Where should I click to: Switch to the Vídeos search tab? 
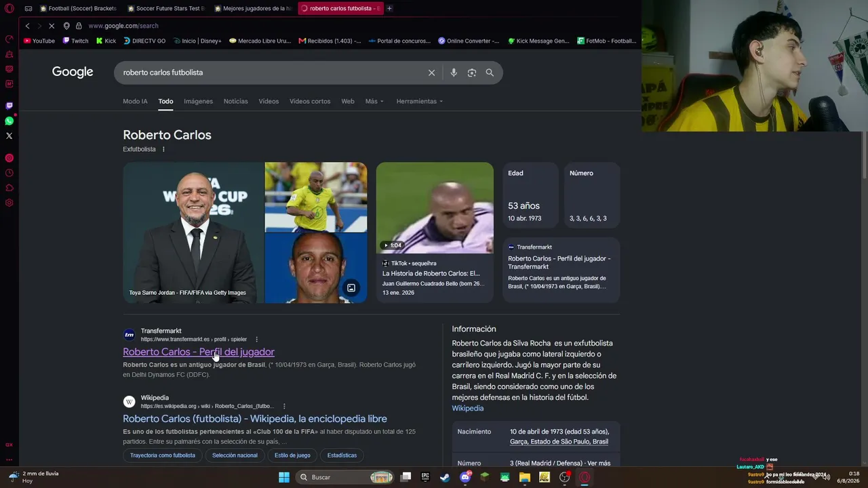pos(269,101)
